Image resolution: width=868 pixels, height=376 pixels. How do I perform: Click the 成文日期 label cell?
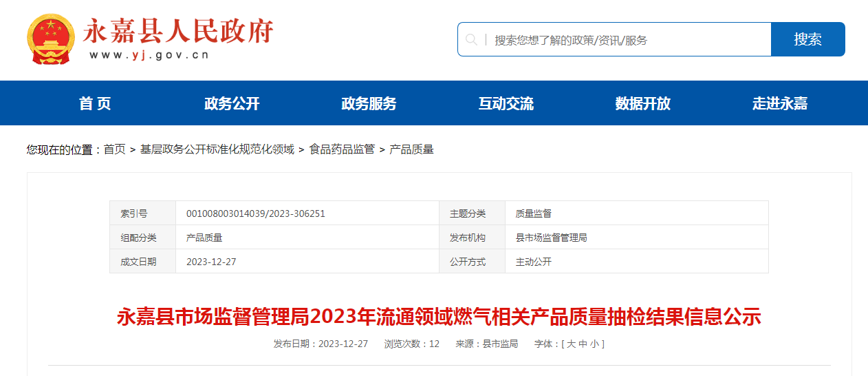(x=143, y=262)
